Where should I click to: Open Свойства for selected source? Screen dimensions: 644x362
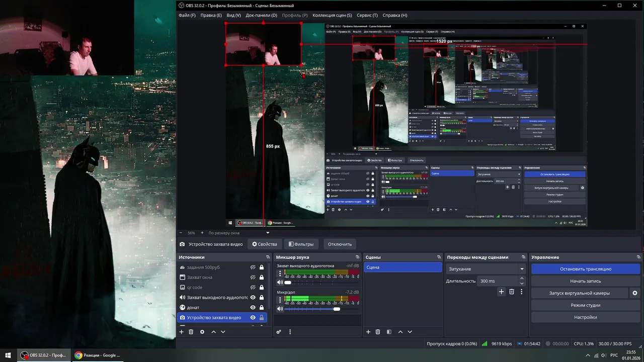pyautogui.click(x=265, y=244)
